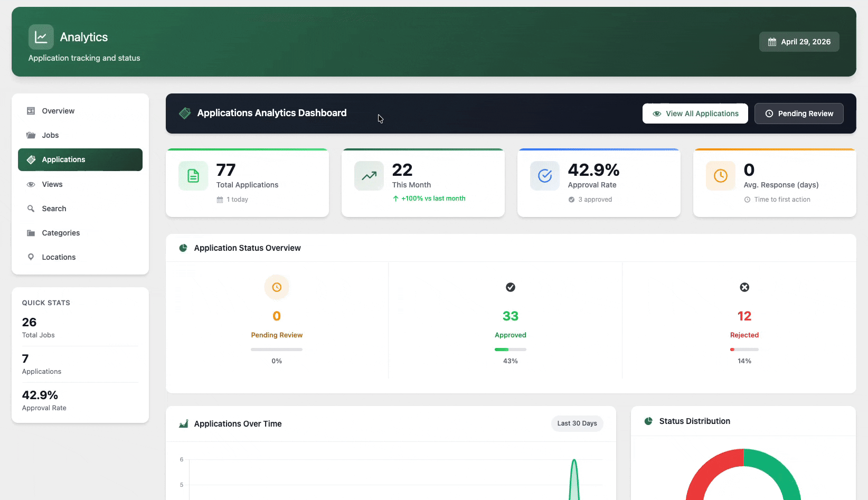Viewport: 868px width, 500px height.
Task: Click the Approval Rate checkmark badge icon
Action: coord(545,176)
